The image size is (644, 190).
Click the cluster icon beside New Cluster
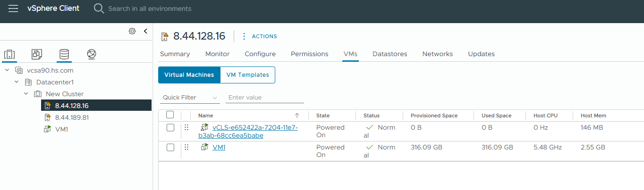click(38, 94)
